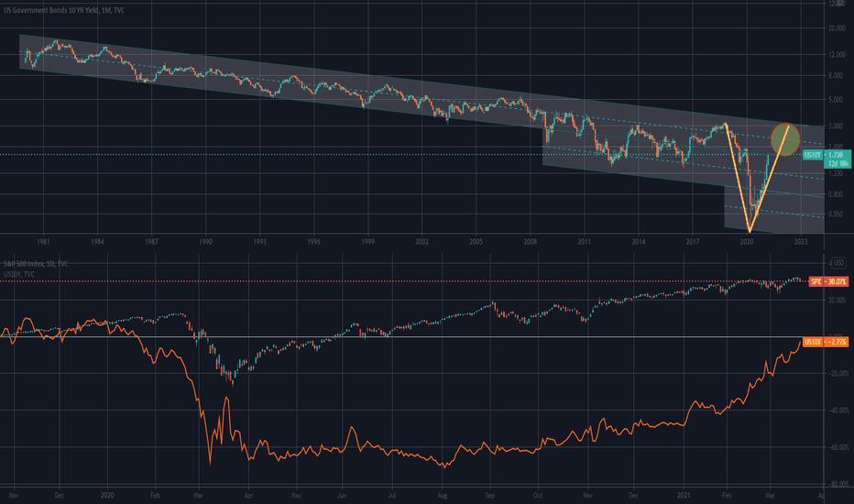This screenshot has height=504, width=854.
Task: Select the green highlighted circle drawing
Action: [785, 139]
